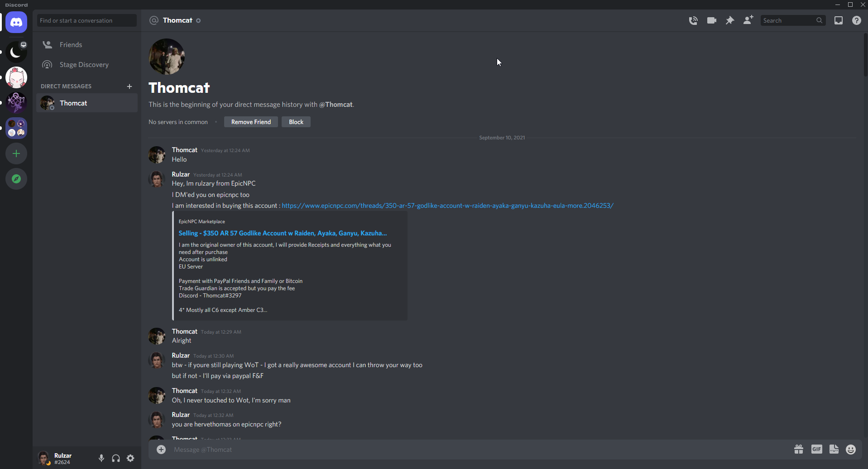
Task: Add a server with plus button
Action: (x=16, y=153)
